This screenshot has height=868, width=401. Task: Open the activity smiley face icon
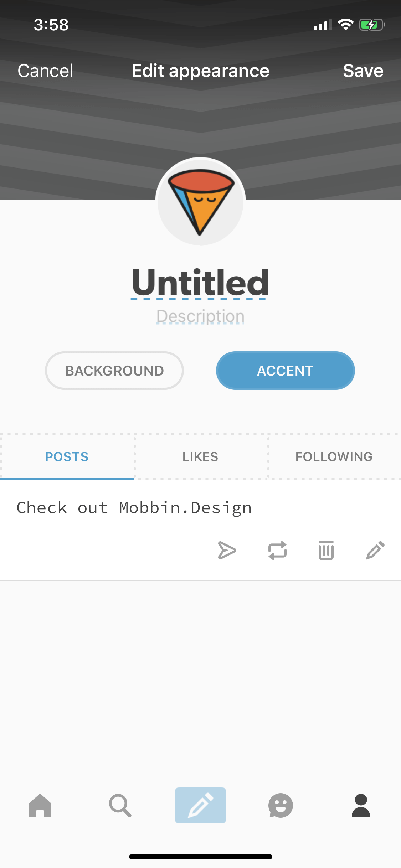pos(281,805)
